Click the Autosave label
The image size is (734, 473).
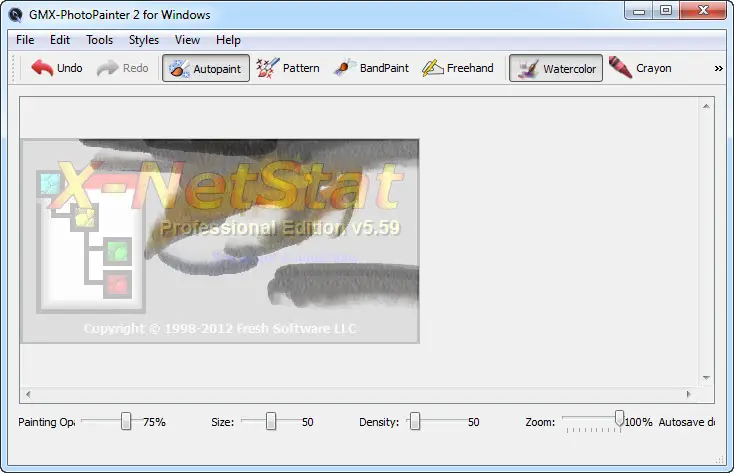pos(686,422)
